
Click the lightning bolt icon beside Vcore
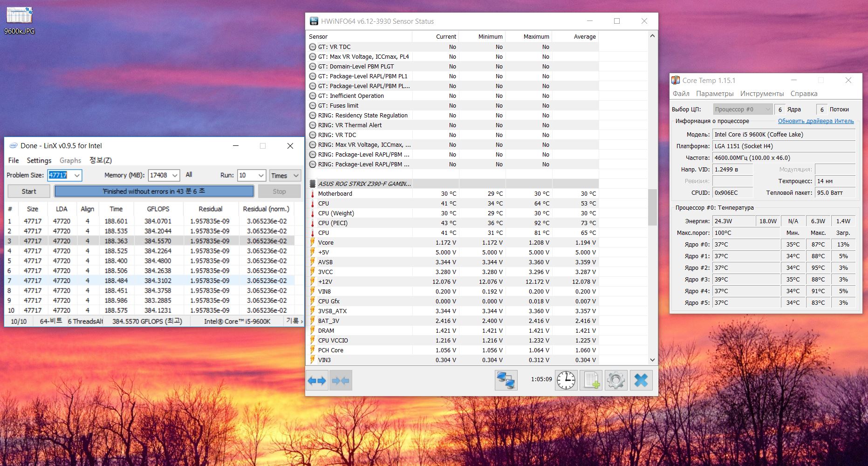coord(313,243)
